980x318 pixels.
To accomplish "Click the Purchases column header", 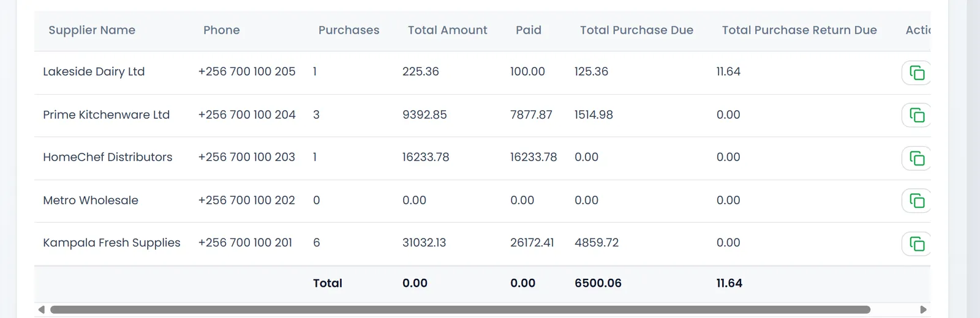I will tap(349, 30).
